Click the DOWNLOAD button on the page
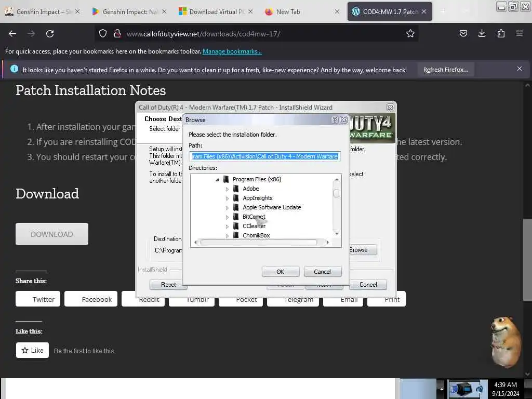This screenshot has width=532, height=399. [x=52, y=234]
